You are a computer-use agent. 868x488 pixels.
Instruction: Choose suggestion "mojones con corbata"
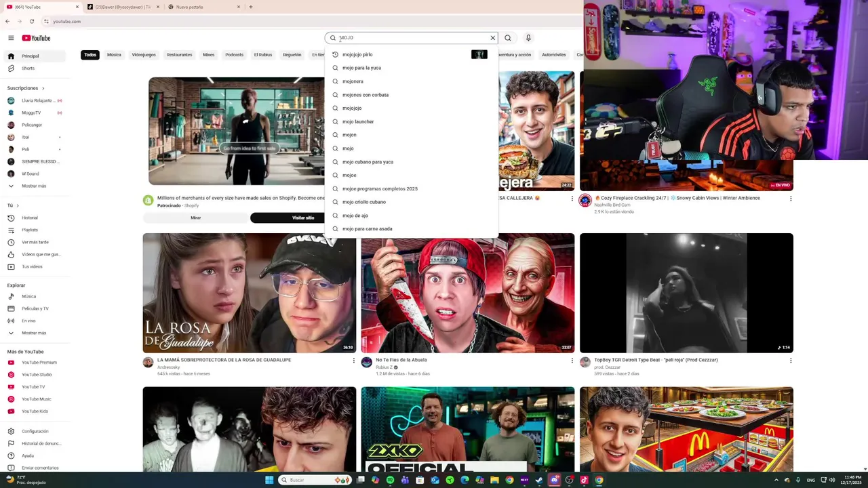click(411, 95)
